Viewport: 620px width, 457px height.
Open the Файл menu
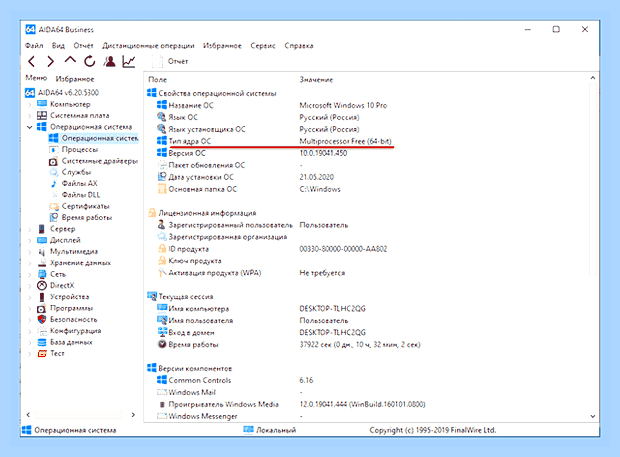point(34,45)
